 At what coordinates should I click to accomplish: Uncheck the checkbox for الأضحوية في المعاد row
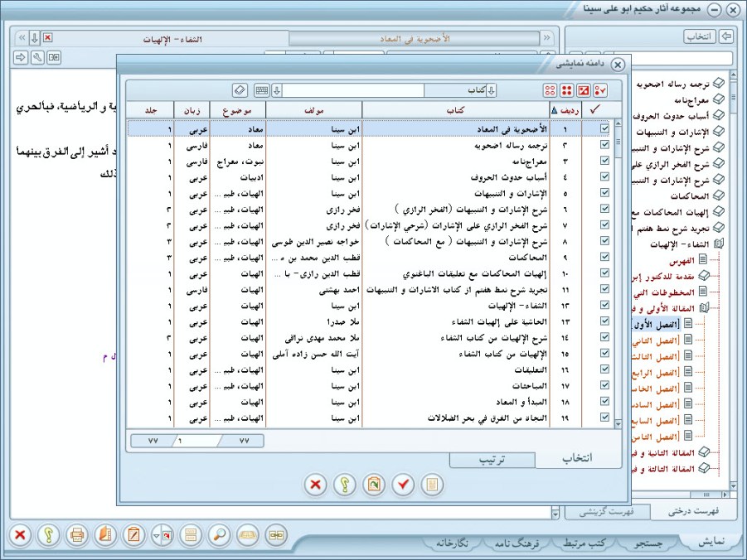coord(604,129)
